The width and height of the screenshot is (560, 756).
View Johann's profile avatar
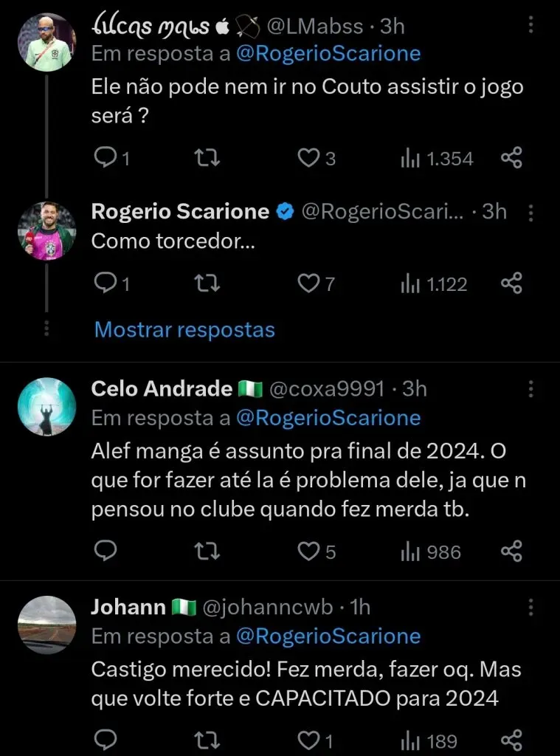coord(46,625)
